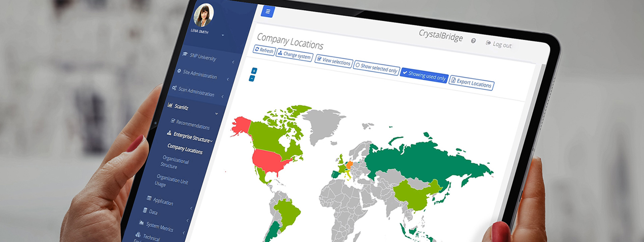Click Greenland on the map
Viewport: 644px width, 242px height.
[322, 124]
